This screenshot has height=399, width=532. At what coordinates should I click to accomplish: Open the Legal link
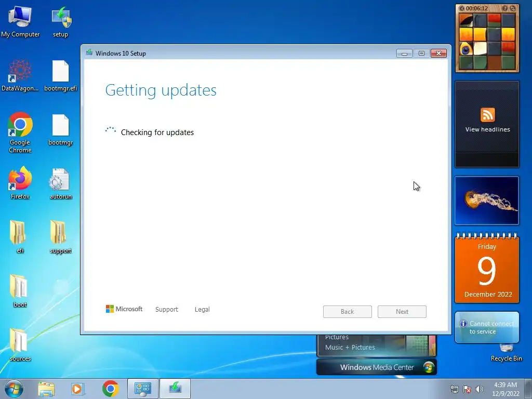click(202, 310)
